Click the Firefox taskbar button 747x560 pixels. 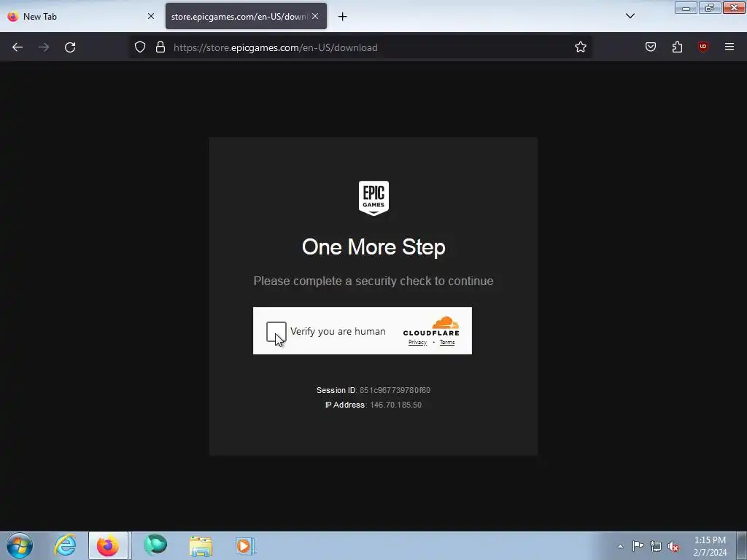pos(108,545)
